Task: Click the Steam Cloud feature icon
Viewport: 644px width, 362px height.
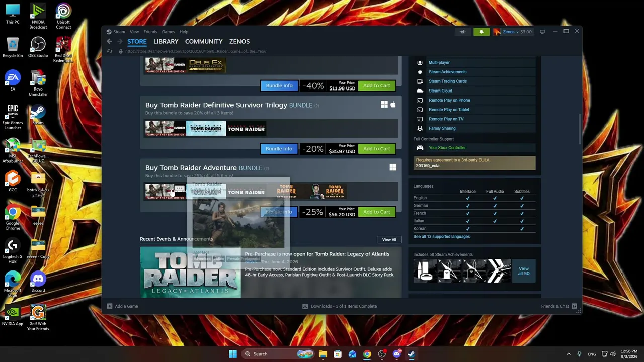Action: tap(420, 90)
